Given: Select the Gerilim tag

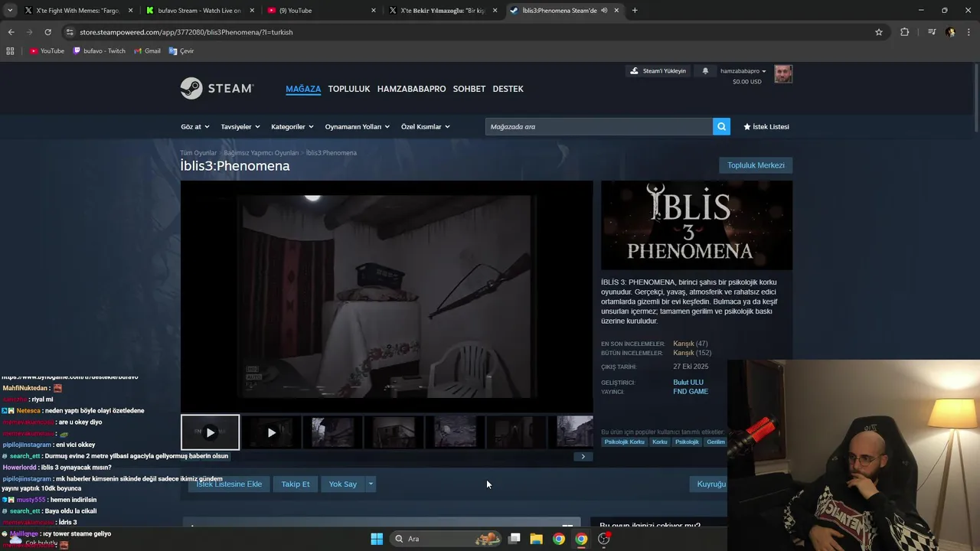Looking at the screenshot, I should [715, 442].
